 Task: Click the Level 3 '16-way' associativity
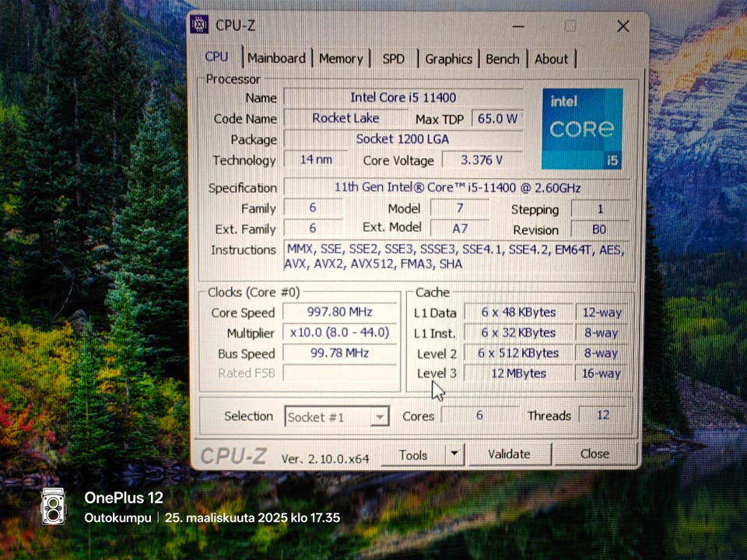coord(601,373)
